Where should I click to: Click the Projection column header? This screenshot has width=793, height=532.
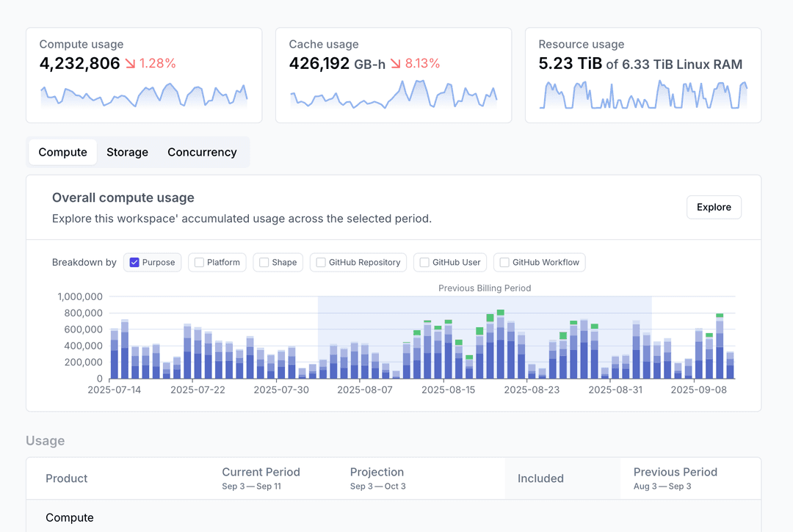(377, 473)
